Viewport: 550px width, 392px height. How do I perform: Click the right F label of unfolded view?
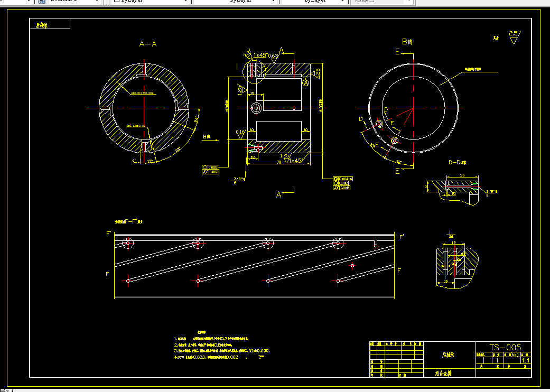pos(399,270)
